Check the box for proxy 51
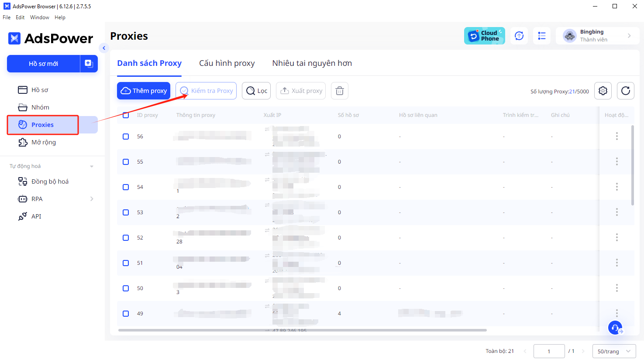 point(126,263)
